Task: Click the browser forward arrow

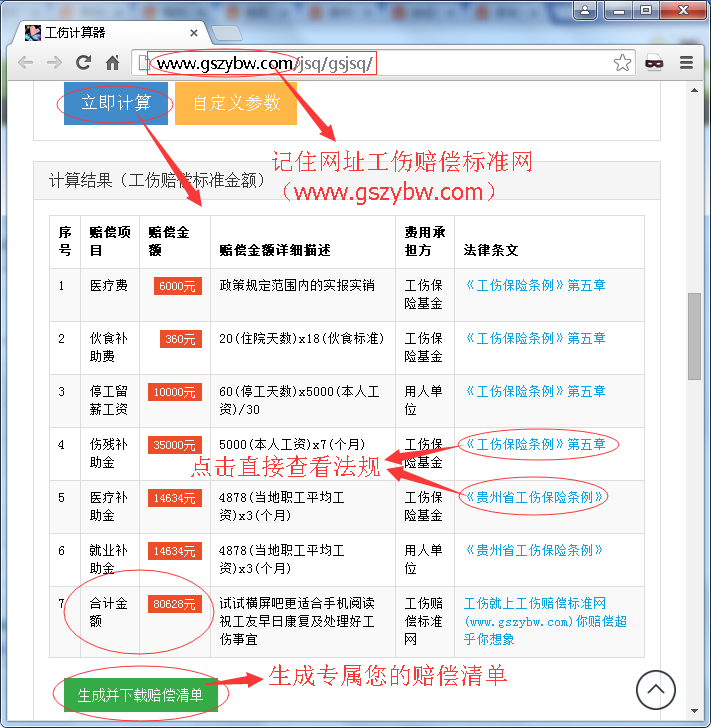Action: [x=54, y=62]
